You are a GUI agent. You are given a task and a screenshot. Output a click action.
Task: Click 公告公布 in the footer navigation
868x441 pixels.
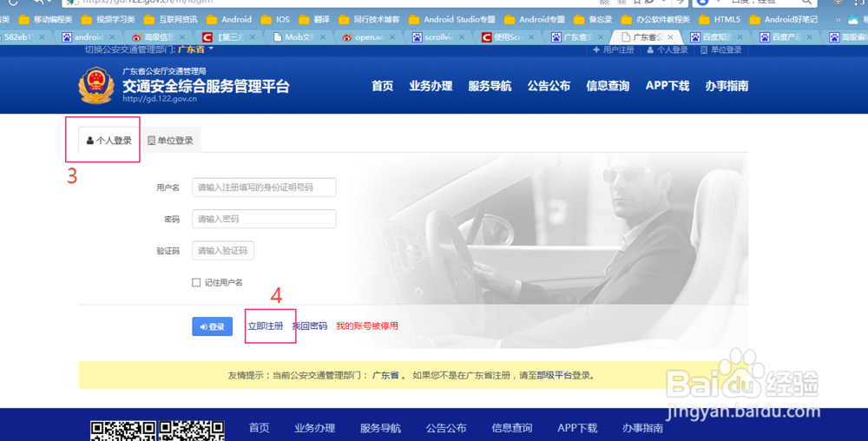click(446, 428)
